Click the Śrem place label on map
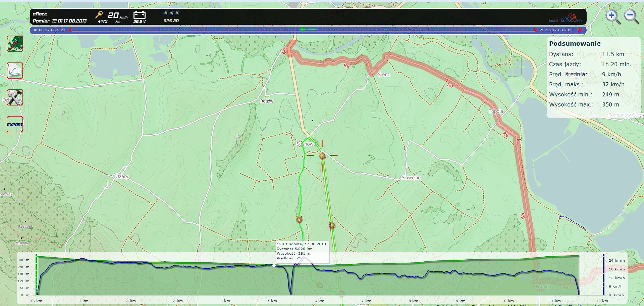 pos(383,75)
